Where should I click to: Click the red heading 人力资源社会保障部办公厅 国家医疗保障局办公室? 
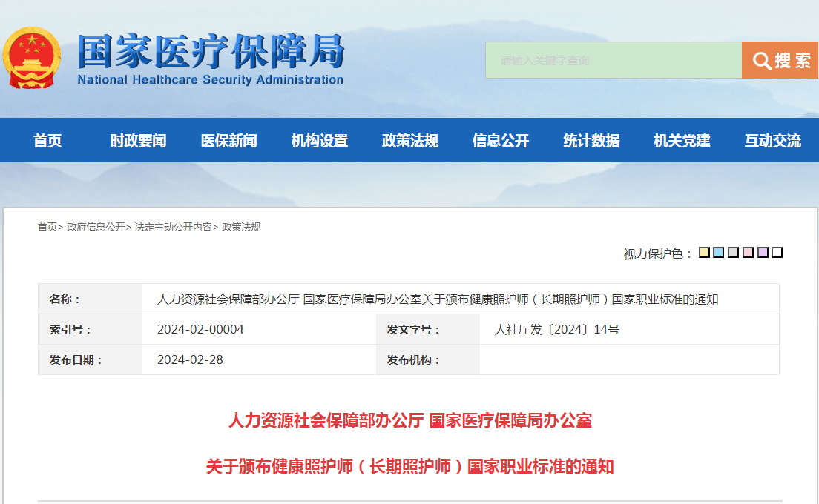[x=410, y=420]
